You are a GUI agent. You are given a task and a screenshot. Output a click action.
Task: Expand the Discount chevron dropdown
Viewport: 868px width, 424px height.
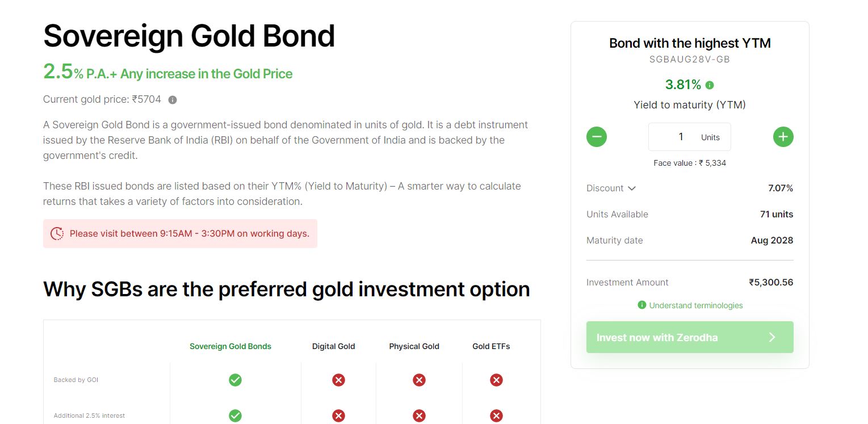click(x=632, y=188)
